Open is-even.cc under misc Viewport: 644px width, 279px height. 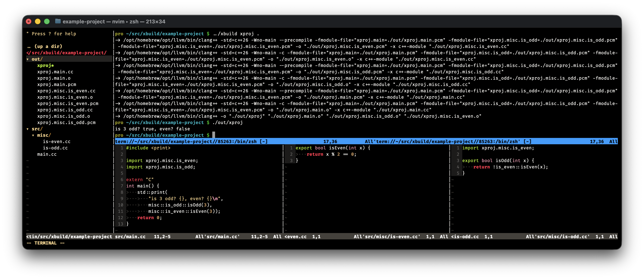tap(57, 141)
